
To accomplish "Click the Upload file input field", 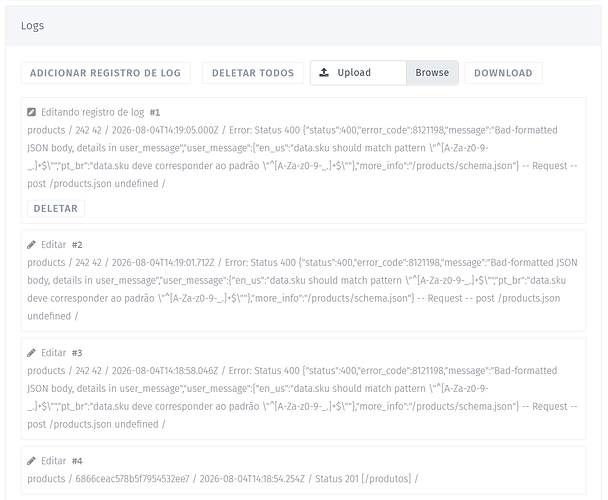I will coord(384,73).
